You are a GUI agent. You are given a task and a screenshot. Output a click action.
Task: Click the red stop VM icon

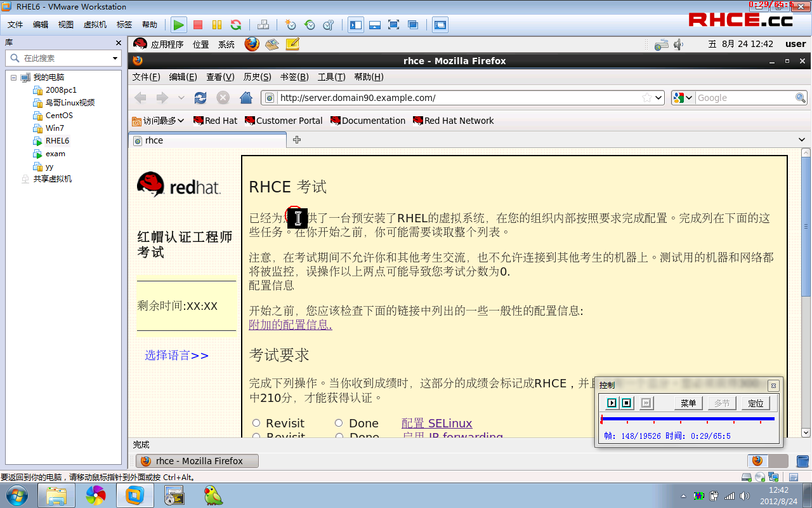click(x=198, y=25)
